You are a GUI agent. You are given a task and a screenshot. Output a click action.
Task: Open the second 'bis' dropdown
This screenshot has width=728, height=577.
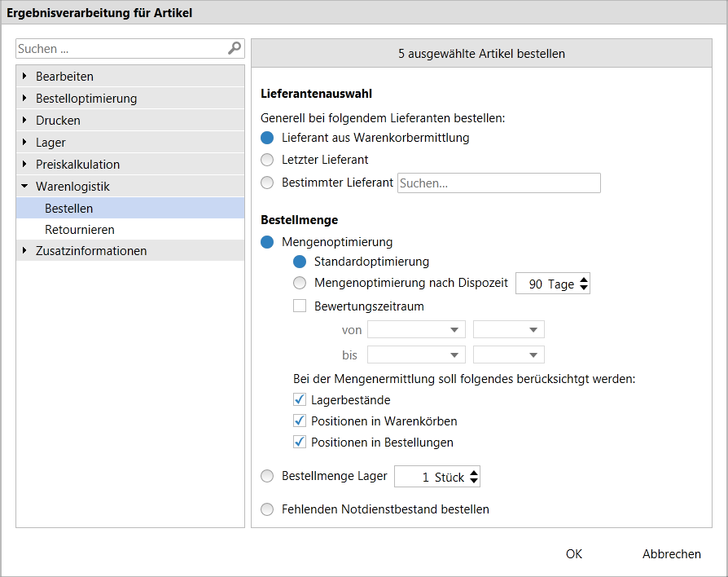click(508, 355)
